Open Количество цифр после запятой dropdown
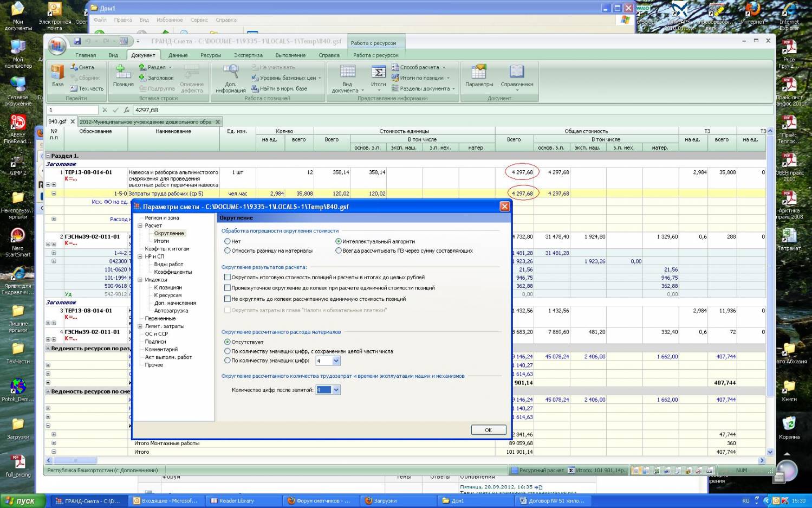 click(x=336, y=390)
